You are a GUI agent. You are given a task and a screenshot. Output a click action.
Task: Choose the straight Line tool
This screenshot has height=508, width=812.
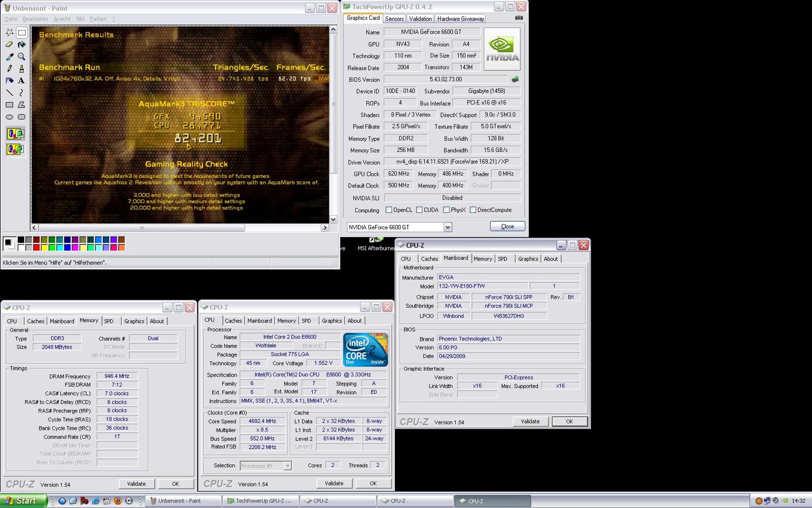coord(9,92)
